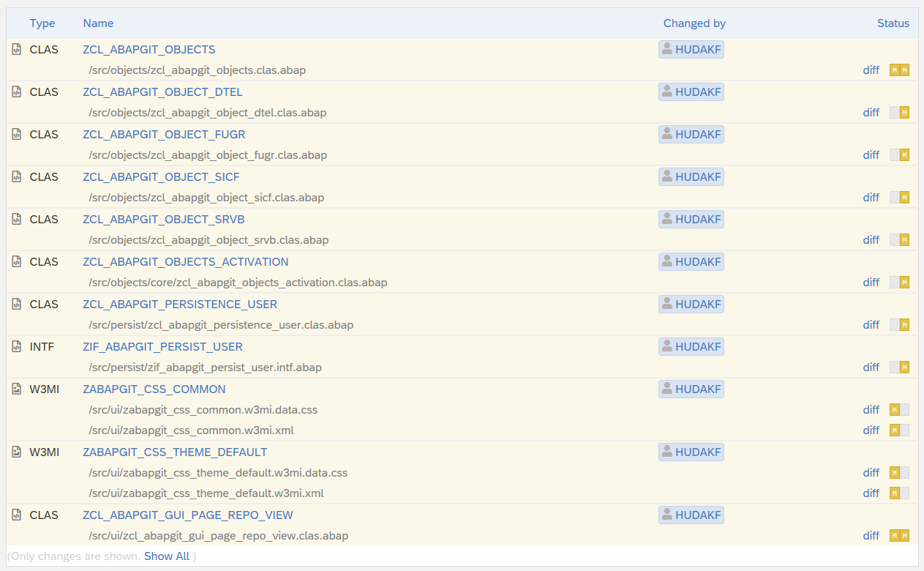The width and height of the screenshot is (924, 571).
Task: Open diff for zif_abapgit_persist_user.intf.abap
Action: pyautogui.click(x=871, y=367)
